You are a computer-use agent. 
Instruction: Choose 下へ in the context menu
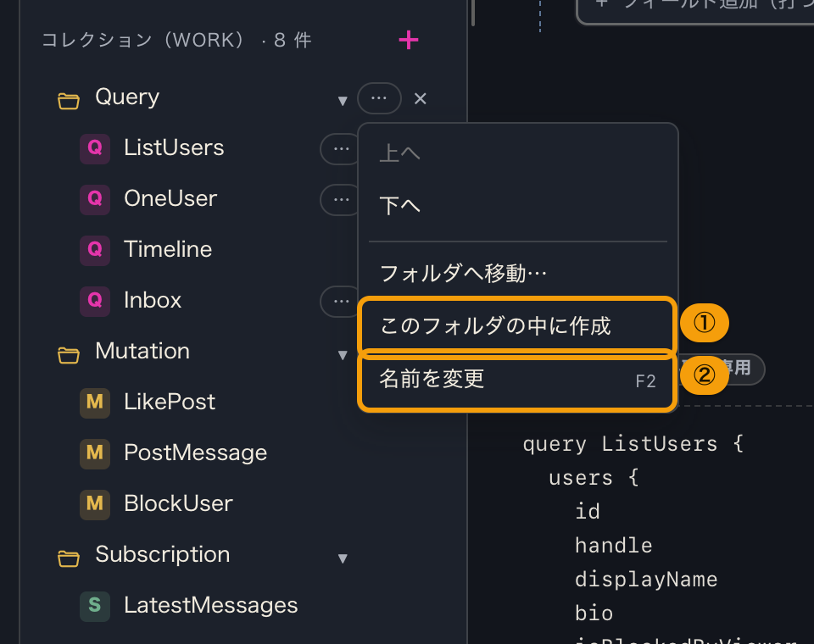[x=517, y=206]
